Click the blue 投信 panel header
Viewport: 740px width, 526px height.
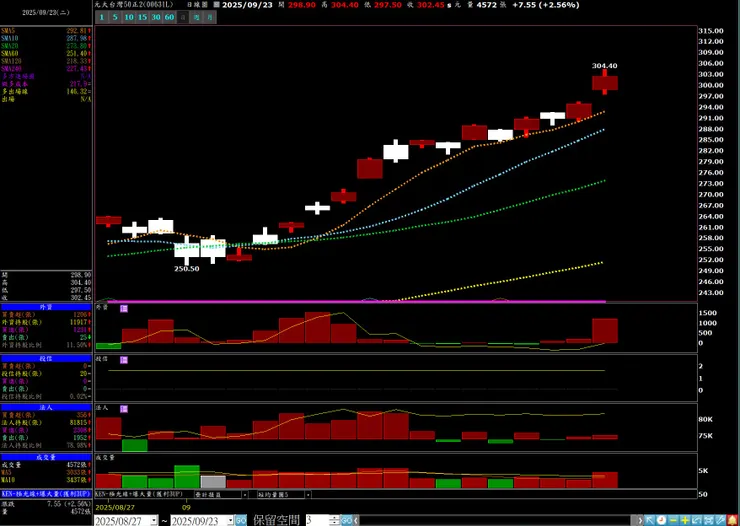click(46, 359)
